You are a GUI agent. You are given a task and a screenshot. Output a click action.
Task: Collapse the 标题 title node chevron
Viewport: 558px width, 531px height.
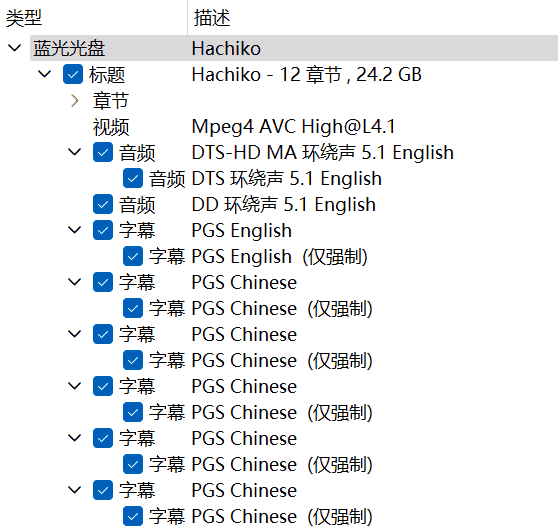coord(44,74)
